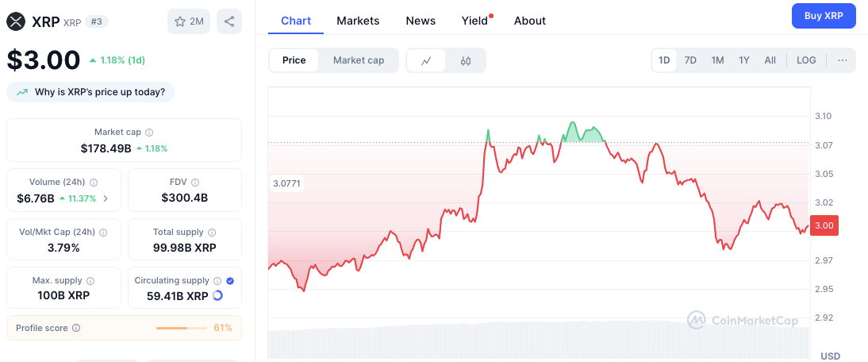The height and width of the screenshot is (362, 868).
Task: Switch to candlestick chart icon
Action: pyautogui.click(x=466, y=60)
